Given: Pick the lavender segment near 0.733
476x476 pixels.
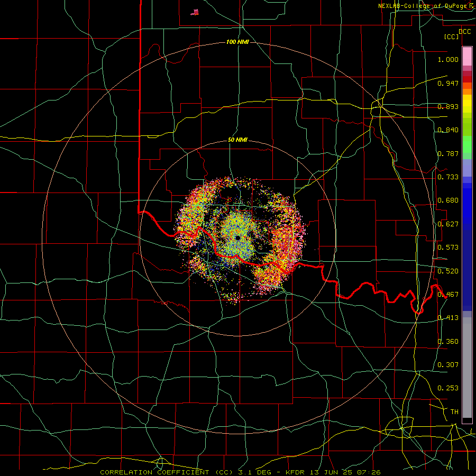Looking at the screenshot, I should pyautogui.click(x=467, y=168).
